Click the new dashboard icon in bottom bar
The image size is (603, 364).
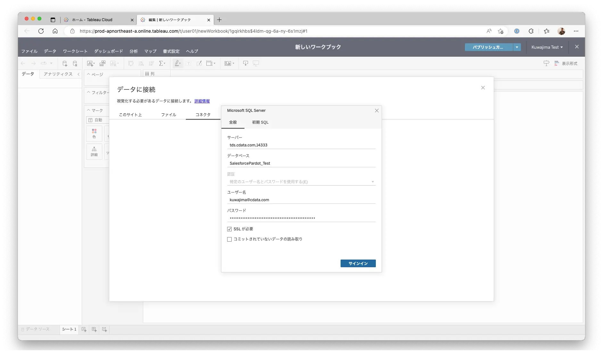coord(94,329)
